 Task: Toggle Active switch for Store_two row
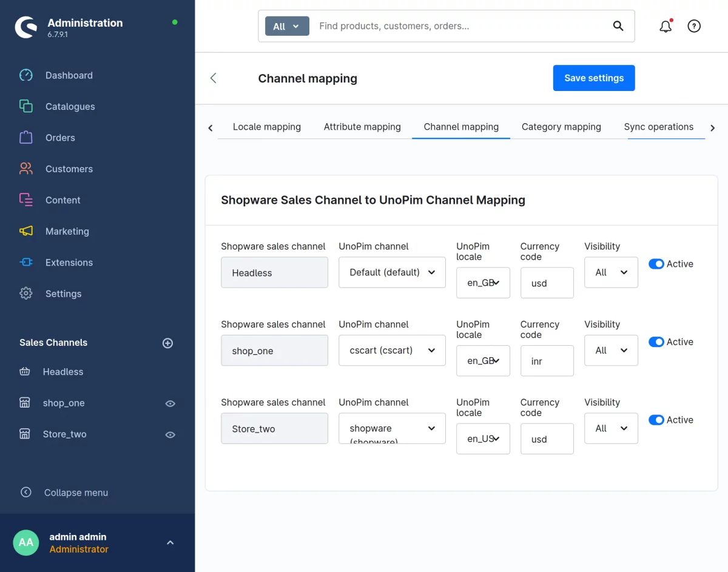coord(656,420)
